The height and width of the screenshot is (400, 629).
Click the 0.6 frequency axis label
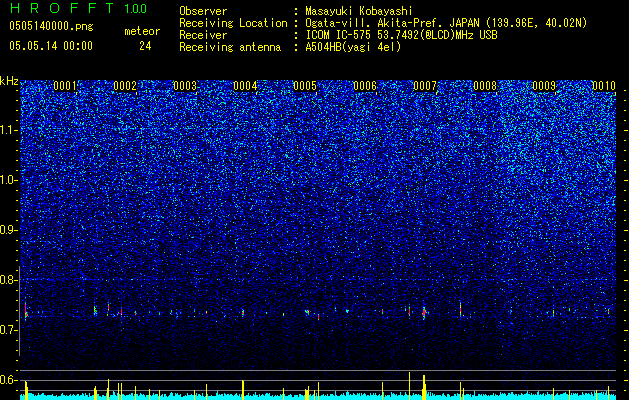[x=9, y=380]
